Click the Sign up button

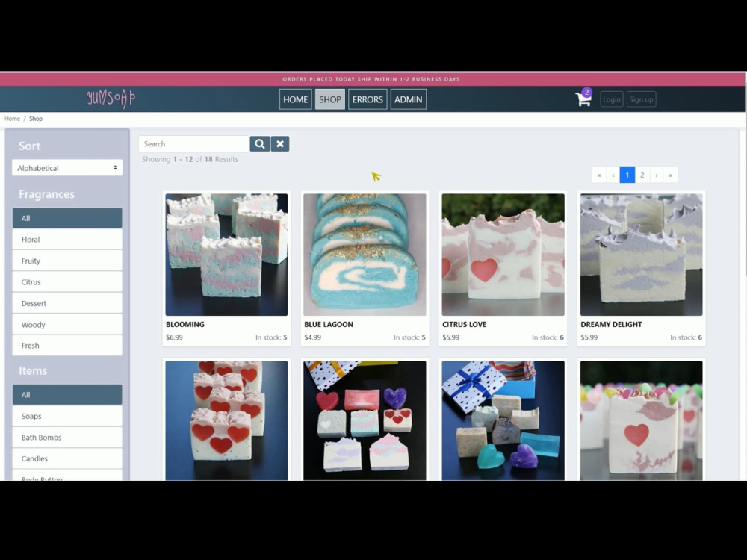(x=641, y=99)
